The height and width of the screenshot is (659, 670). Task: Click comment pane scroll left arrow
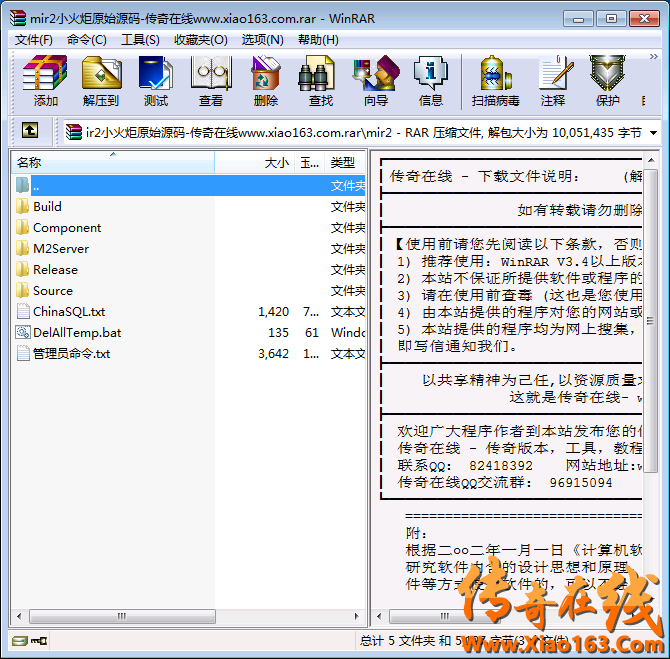(379, 616)
